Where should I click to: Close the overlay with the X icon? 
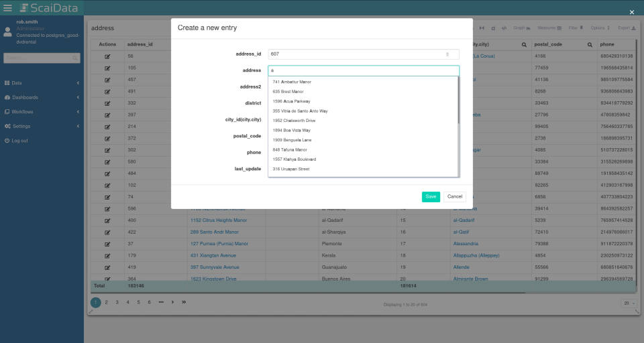tap(632, 12)
